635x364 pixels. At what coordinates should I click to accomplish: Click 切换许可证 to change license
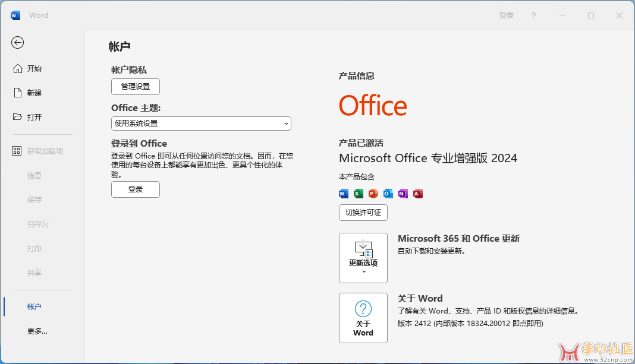[363, 212]
